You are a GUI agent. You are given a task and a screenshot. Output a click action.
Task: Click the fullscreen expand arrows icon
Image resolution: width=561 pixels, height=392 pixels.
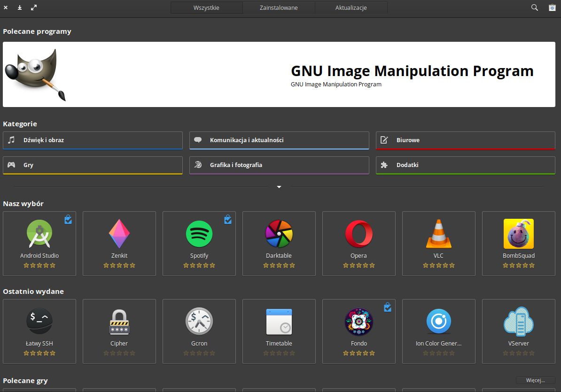click(x=34, y=8)
